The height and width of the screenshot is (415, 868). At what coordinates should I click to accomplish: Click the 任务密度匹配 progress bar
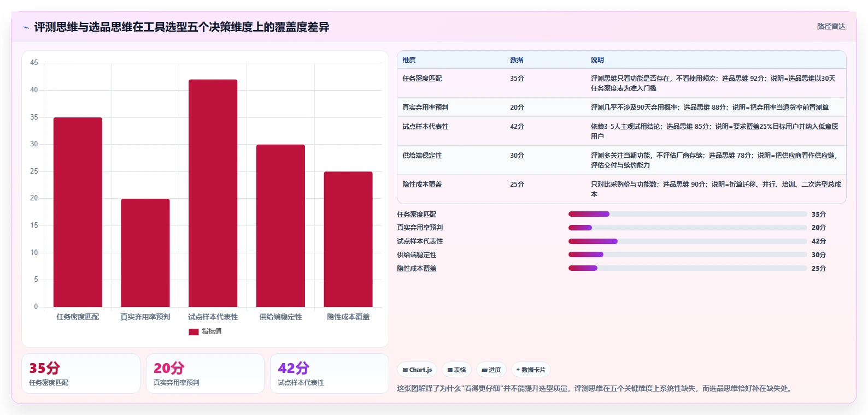click(688, 214)
